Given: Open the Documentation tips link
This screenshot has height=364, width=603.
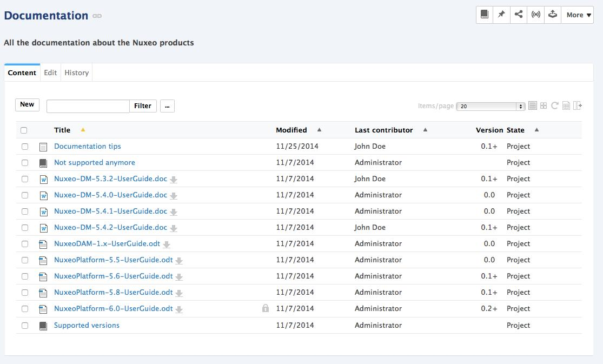Looking at the screenshot, I should click(x=87, y=146).
